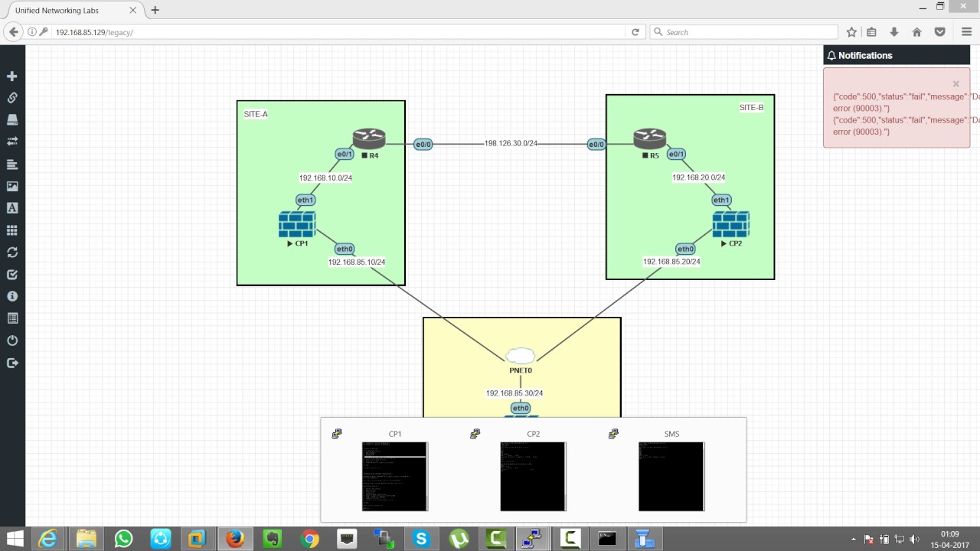Select the R4 router node
This screenshot has height=551, width=980.
[369, 139]
